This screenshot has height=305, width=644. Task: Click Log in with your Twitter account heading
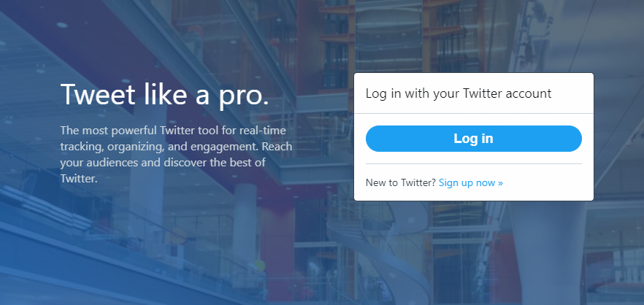[x=459, y=93]
